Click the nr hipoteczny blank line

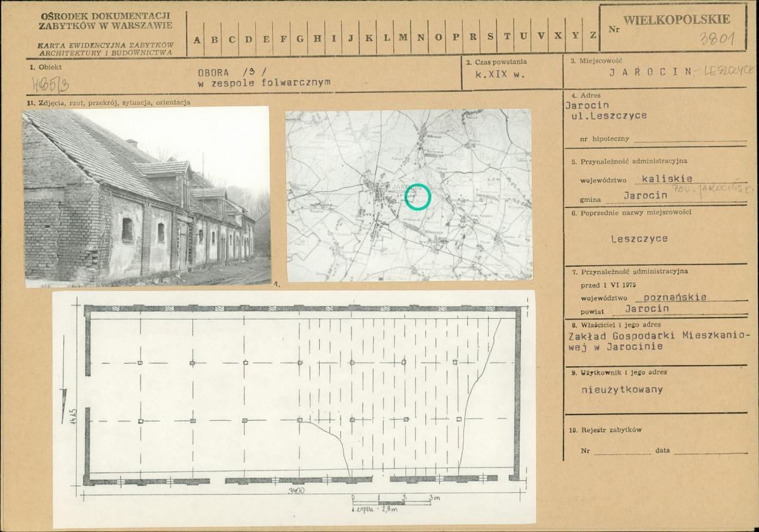[x=691, y=140]
